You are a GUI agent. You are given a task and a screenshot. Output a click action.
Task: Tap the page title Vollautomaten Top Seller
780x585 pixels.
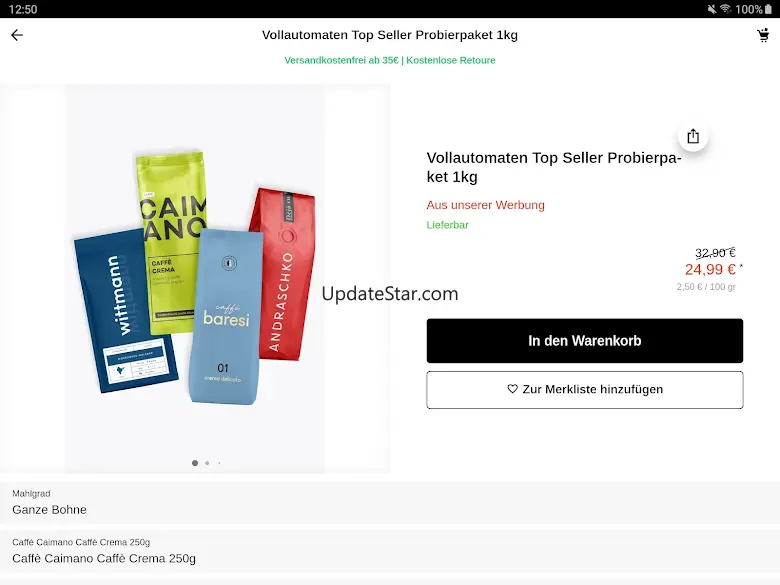pyautogui.click(x=390, y=35)
